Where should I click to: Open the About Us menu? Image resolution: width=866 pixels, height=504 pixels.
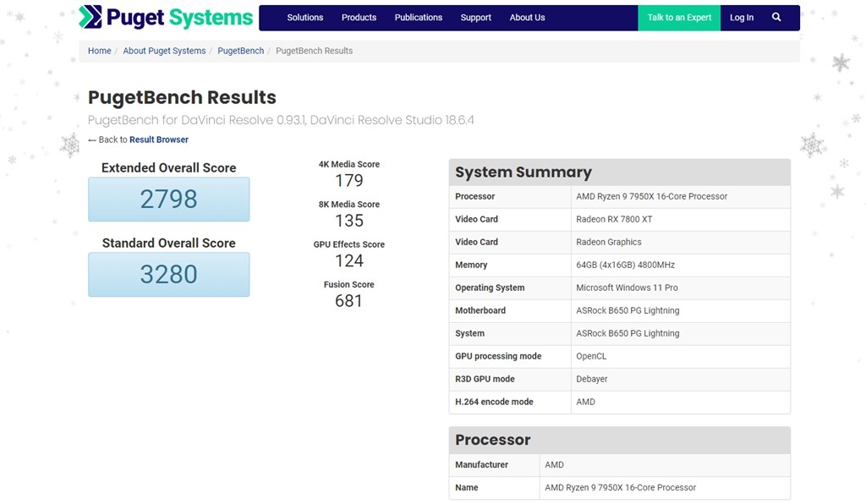(x=527, y=18)
